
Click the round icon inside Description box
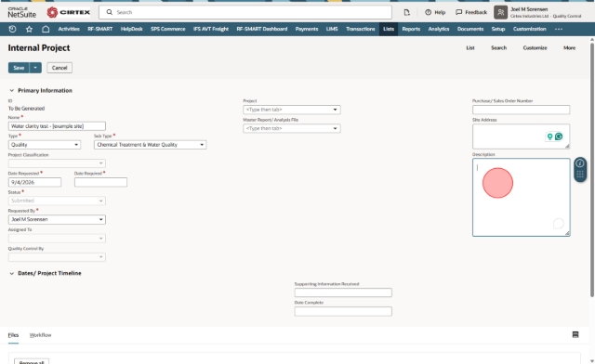pos(558,224)
